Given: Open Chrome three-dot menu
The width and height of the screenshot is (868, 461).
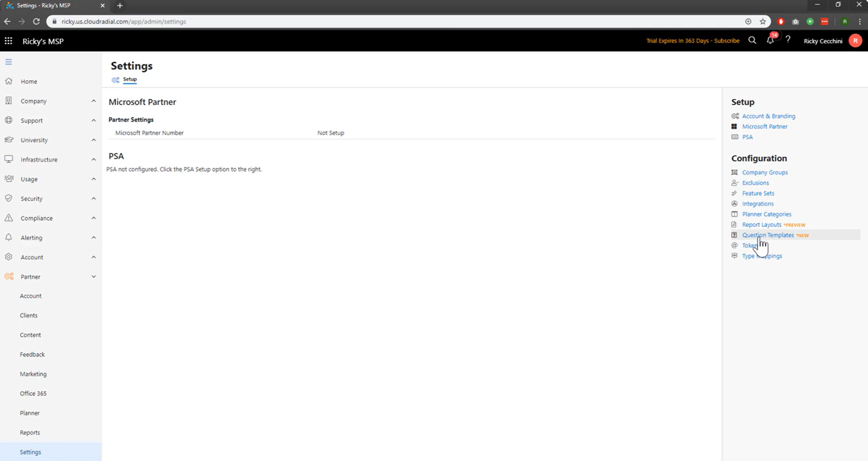Looking at the screenshot, I should click(860, 21).
